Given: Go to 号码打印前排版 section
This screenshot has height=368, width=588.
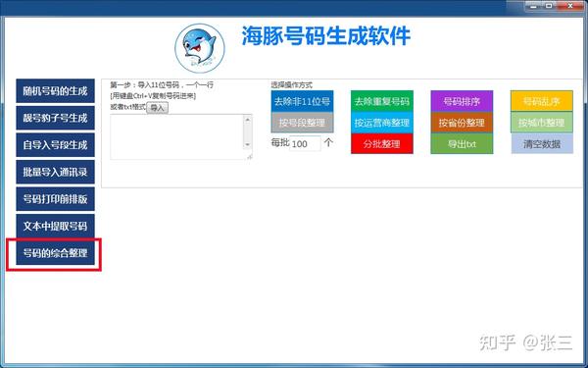Looking at the screenshot, I should (55, 199).
